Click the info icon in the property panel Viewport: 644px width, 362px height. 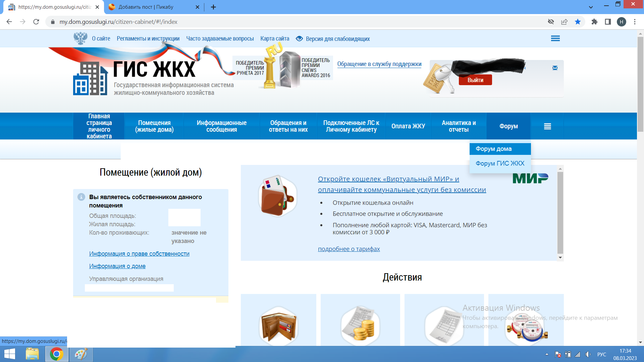click(81, 197)
